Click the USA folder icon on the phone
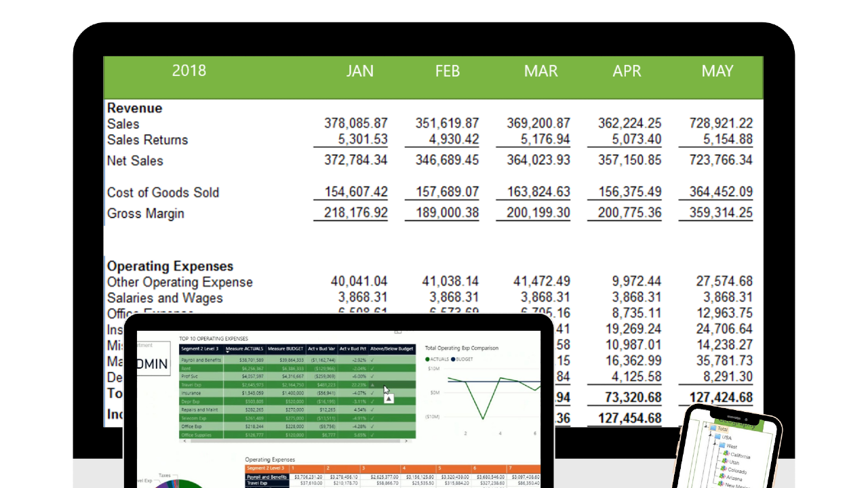Image resolution: width=868 pixels, height=488 pixels. 718,436
